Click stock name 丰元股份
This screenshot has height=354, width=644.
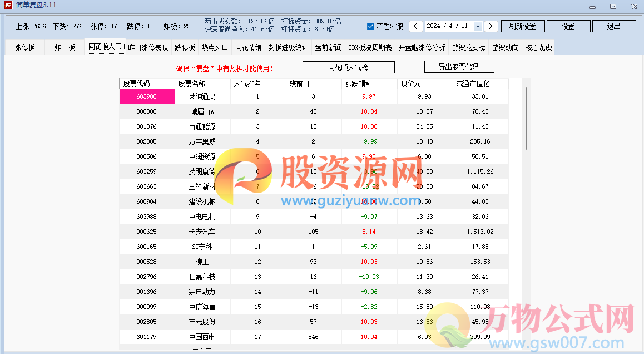click(202, 322)
